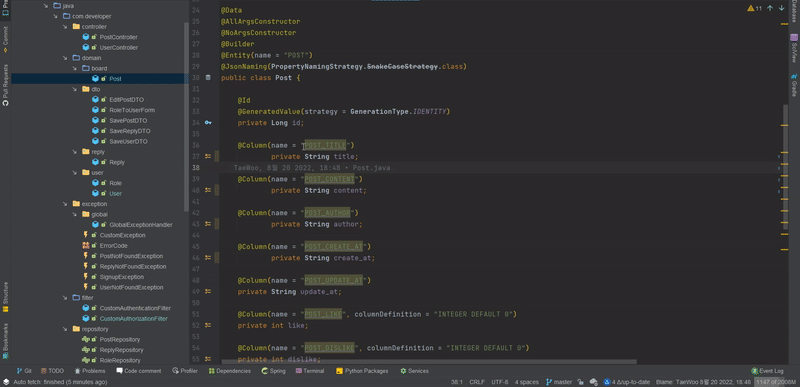The height and width of the screenshot is (387, 800).
Task: Change line separator CRLF in status bar
Action: [477, 382]
